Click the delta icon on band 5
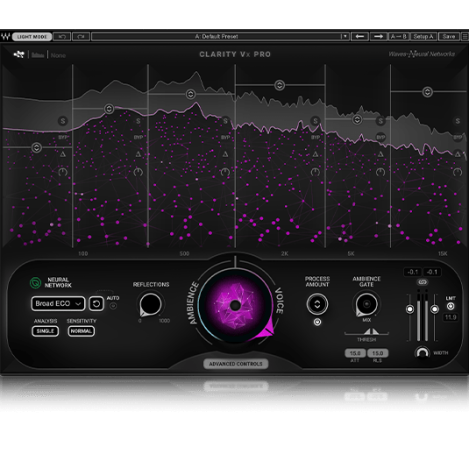Viewport: 469px width, 469px height. point(381,154)
